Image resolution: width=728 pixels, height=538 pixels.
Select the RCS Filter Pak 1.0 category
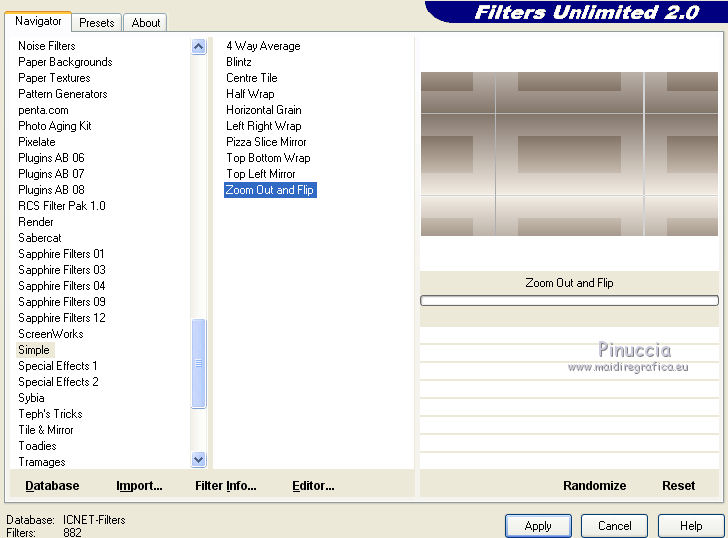point(62,206)
